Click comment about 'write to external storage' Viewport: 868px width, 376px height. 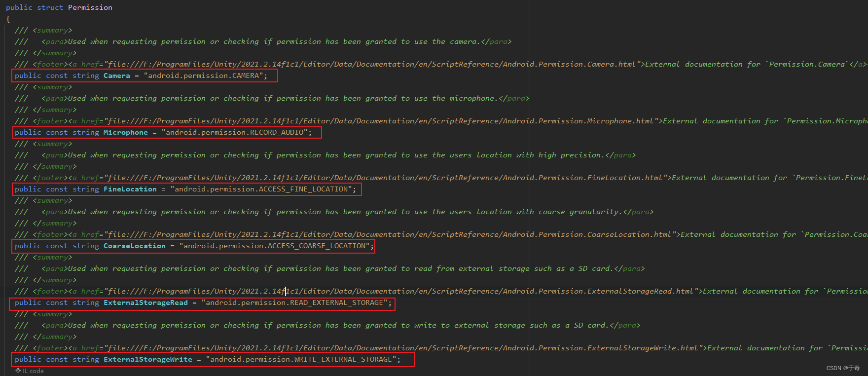[x=338, y=325]
